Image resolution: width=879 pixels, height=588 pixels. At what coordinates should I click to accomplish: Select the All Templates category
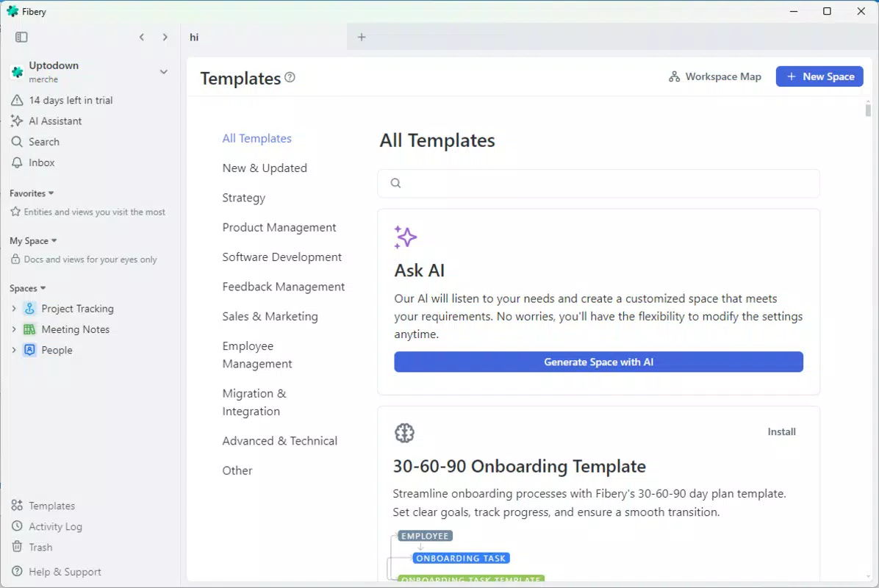(256, 138)
